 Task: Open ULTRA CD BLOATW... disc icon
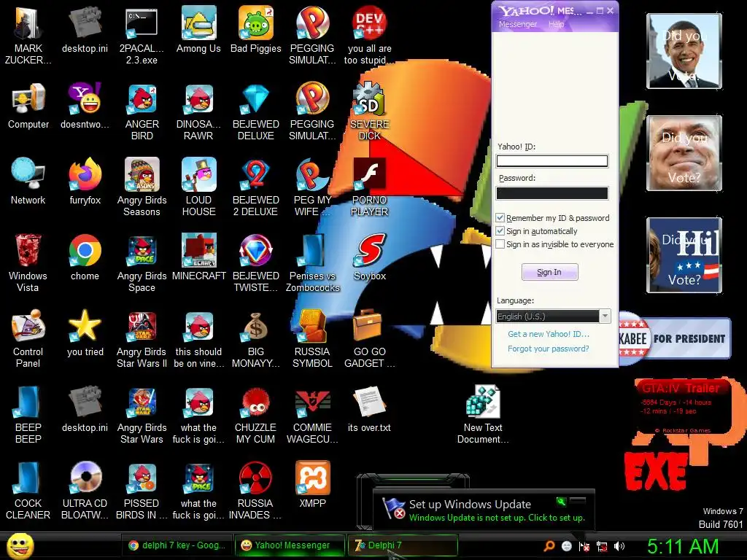click(x=85, y=490)
